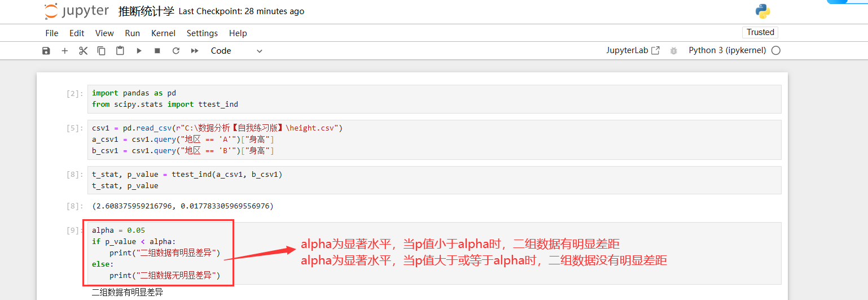Open the Settings menu
The width and height of the screenshot is (868, 300).
tap(202, 33)
